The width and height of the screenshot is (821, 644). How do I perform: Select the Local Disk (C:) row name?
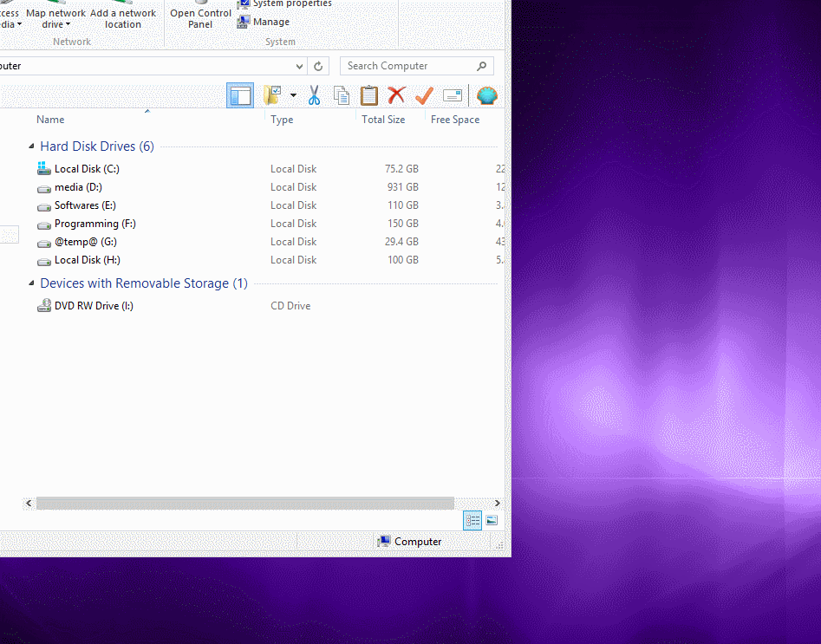[x=87, y=169]
